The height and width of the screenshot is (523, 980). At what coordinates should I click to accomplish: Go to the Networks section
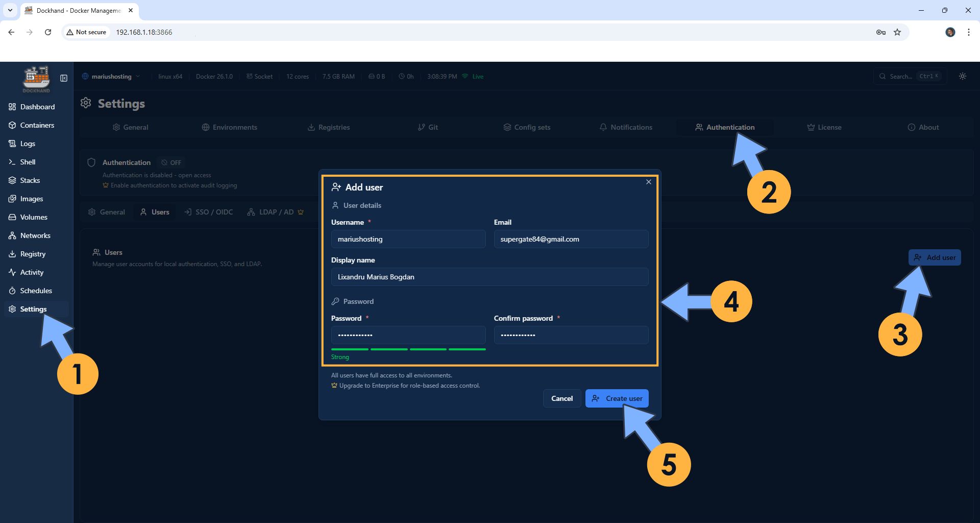coord(35,235)
